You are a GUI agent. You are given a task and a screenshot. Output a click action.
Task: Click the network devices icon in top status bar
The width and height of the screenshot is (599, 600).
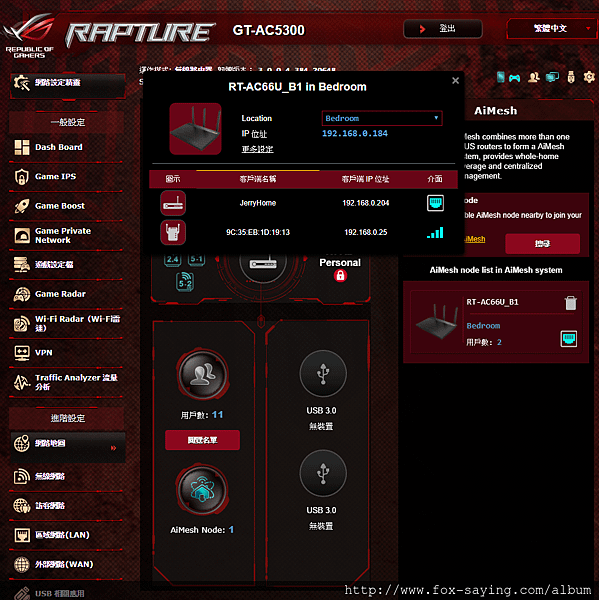pyautogui.click(x=552, y=78)
